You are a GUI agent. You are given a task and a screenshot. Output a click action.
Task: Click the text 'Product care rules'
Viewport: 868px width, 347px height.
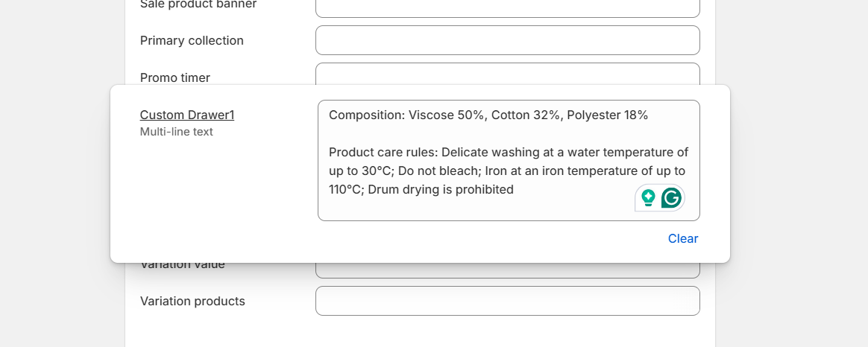point(380,152)
